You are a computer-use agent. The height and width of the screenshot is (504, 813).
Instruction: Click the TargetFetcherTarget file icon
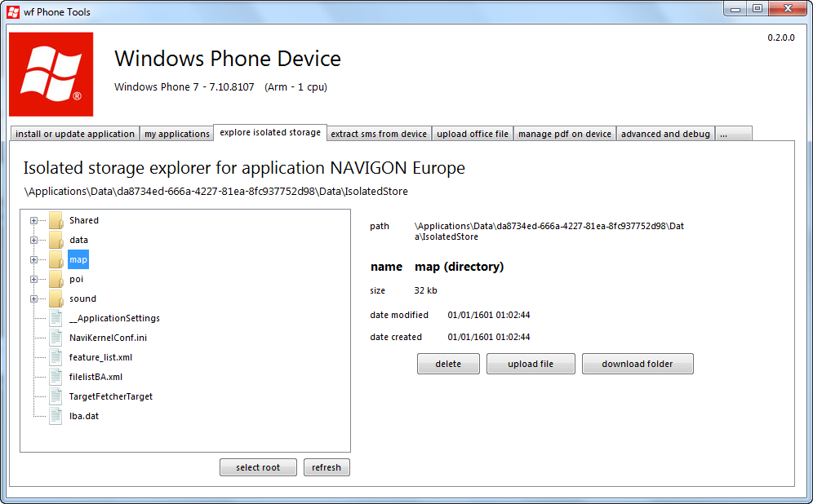56,397
